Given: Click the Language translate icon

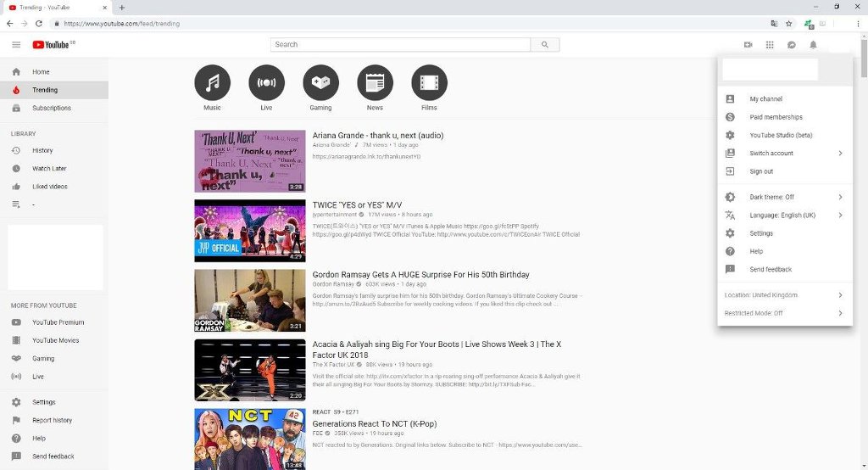Looking at the screenshot, I should coord(730,215).
